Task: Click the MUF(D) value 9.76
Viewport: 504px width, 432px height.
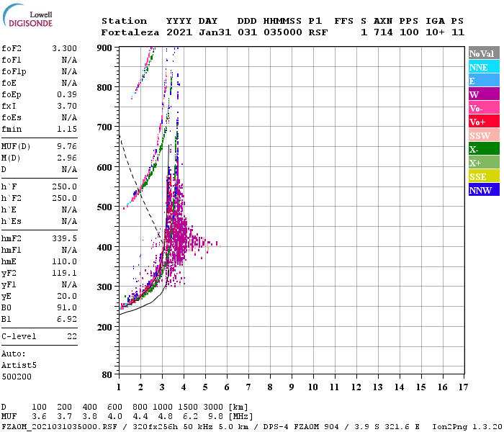Action: tap(67, 147)
